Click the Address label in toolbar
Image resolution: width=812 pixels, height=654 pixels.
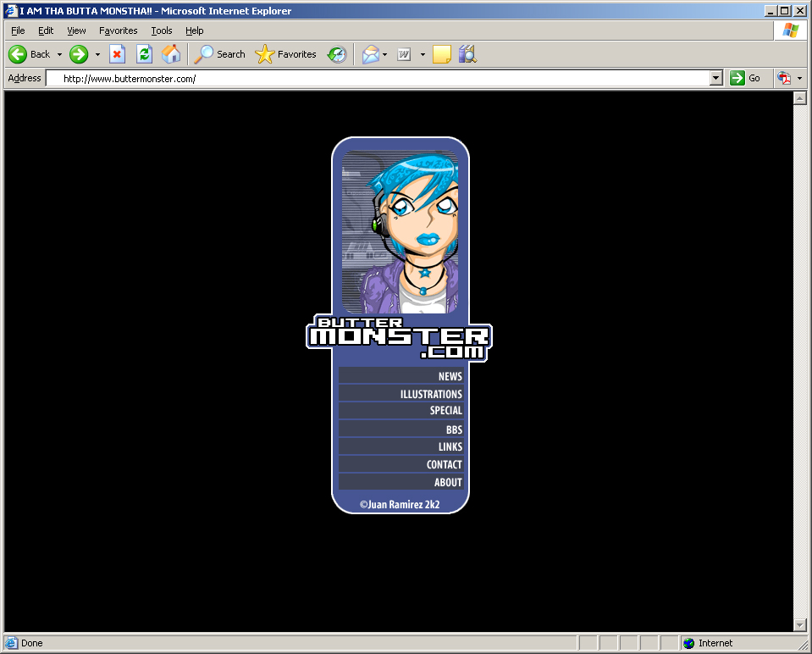point(25,78)
